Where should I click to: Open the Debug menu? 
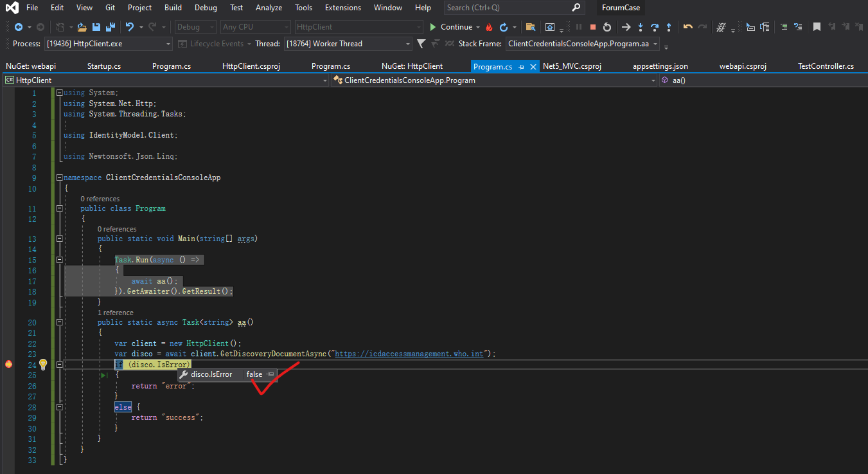206,8
